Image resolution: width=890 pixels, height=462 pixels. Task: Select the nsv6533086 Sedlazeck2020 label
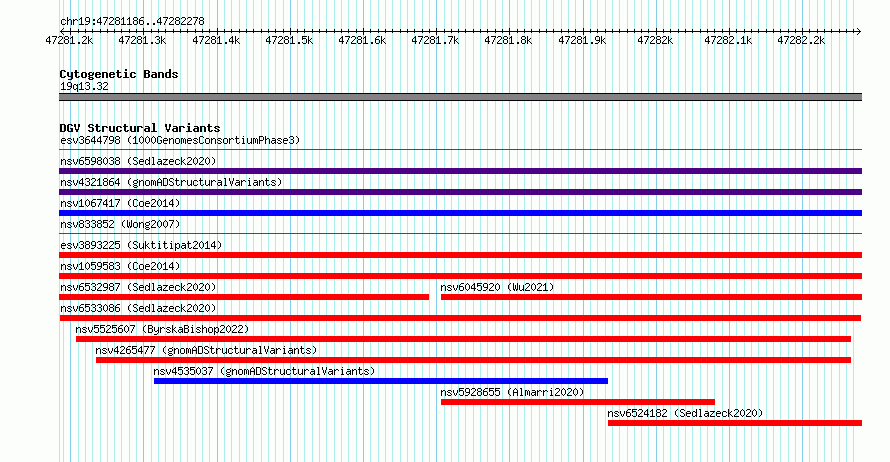tap(138, 308)
